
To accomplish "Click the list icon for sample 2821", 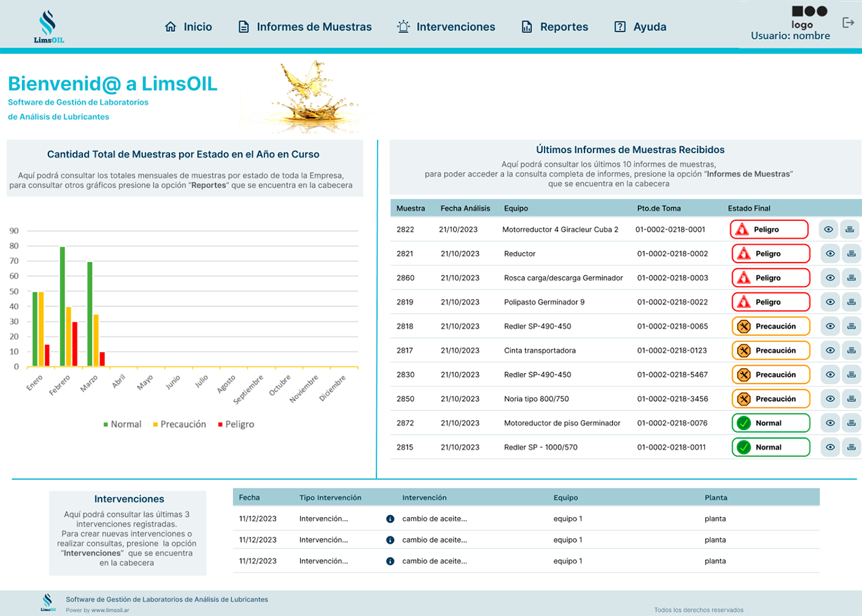I will tap(851, 253).
